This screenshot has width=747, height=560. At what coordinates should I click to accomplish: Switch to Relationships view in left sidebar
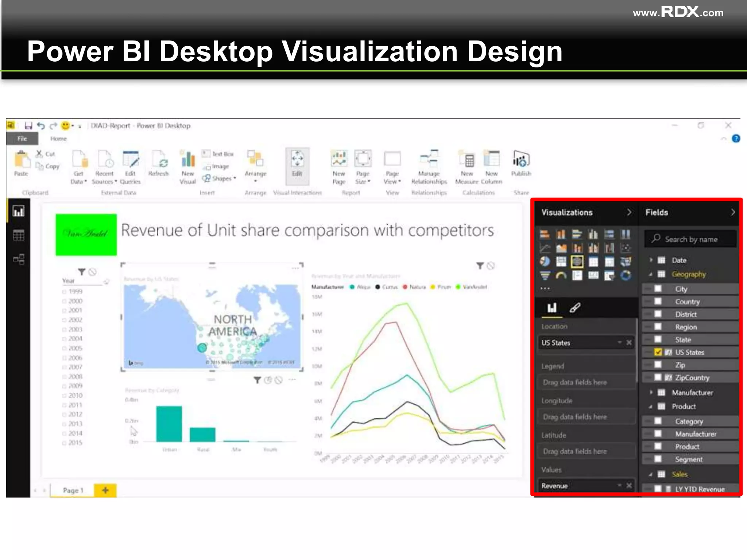pos(19,259)
